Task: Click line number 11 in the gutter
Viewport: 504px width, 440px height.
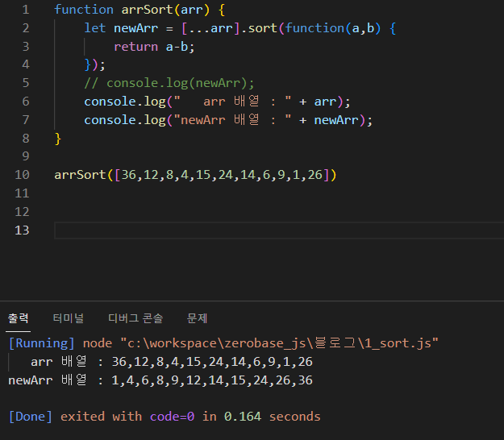Action: click(23, 193)
